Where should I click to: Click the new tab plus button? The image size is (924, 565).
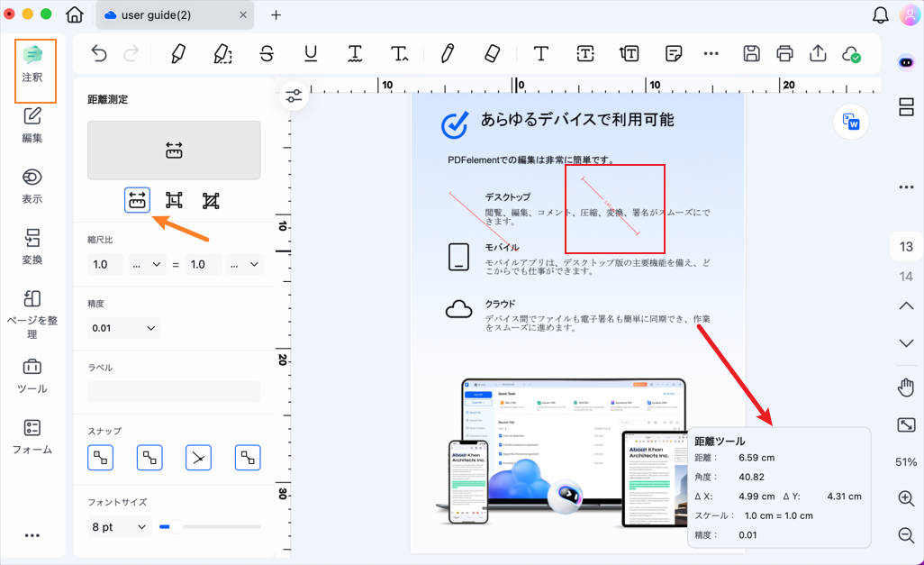coord(276,15)
